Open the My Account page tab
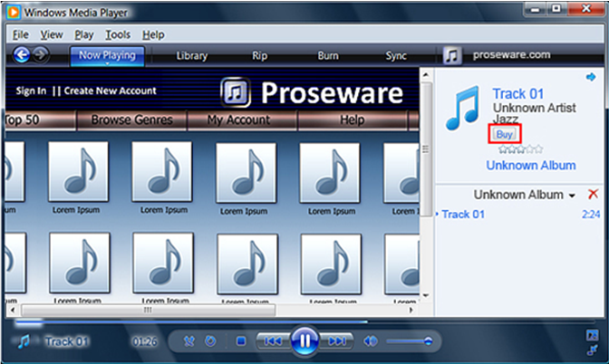The image size is (609, 364). point(238,120)
